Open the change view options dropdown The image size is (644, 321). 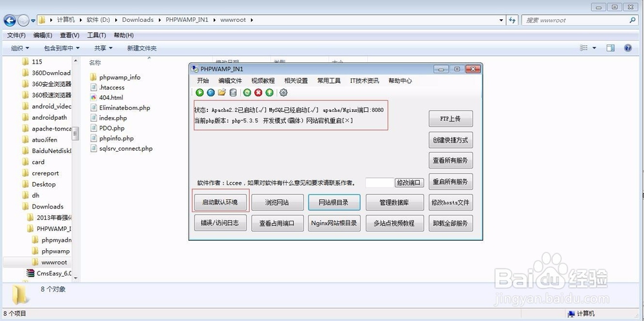pyautogui.click(x=594, y=48)
